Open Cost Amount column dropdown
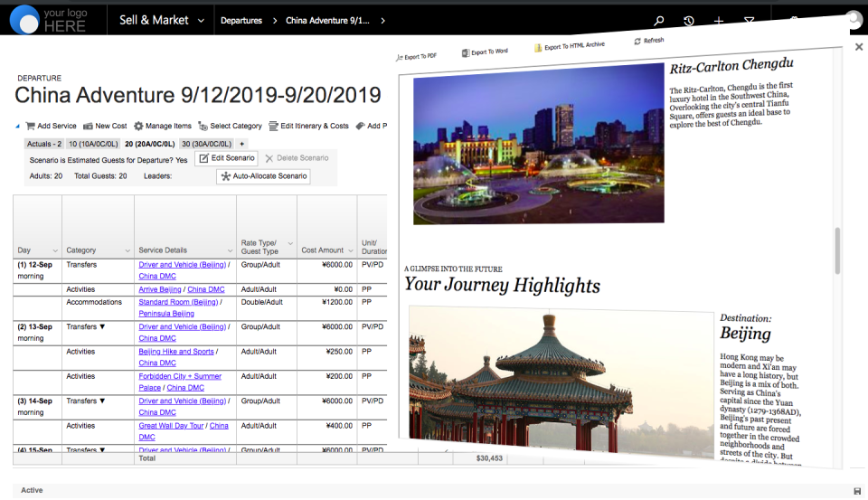Screen dimensions: 868x500 (351, 250)
